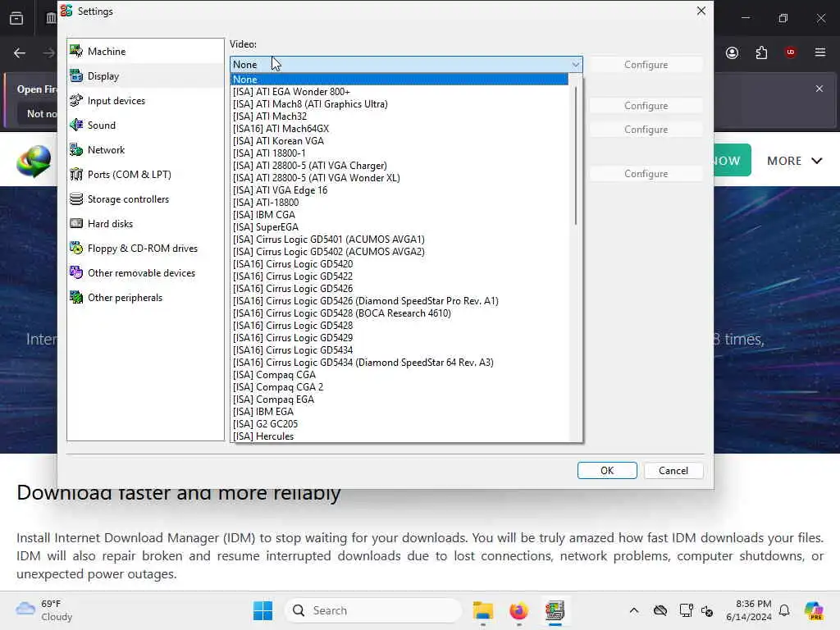Select [ISA] ATI VGA Edge 16
This screenshot has height=630, width=840.
[399, 190]
